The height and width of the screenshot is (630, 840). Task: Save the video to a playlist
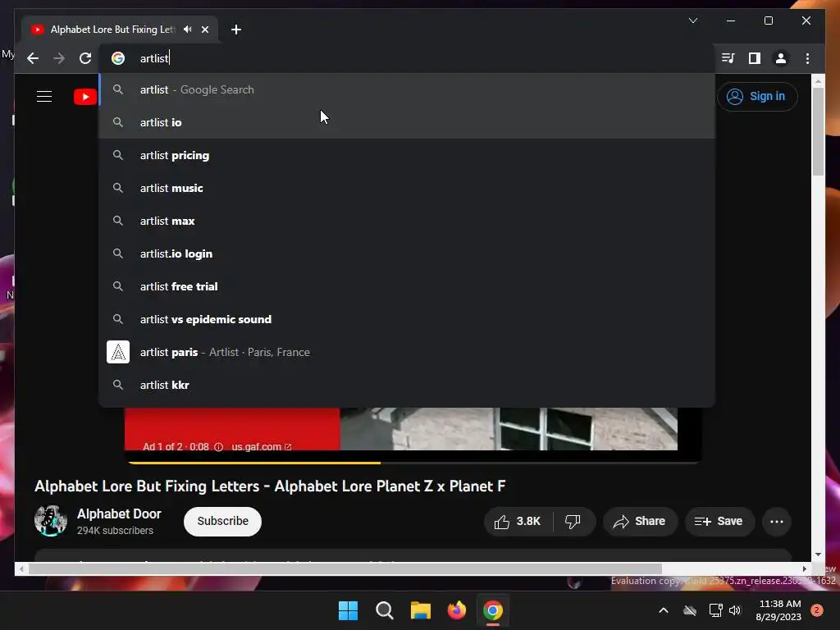(719, 521)
